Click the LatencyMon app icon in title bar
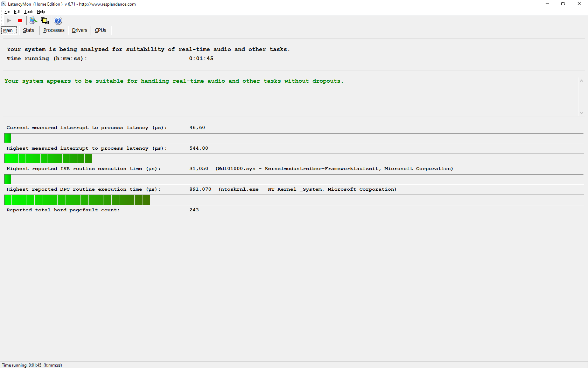 [x=3, y=4]
